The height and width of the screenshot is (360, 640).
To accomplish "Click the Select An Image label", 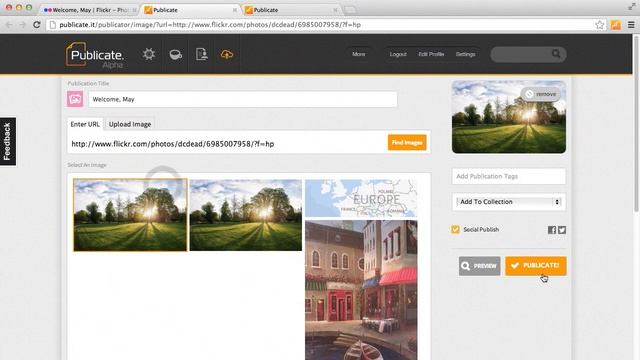I will coord(87,165).
